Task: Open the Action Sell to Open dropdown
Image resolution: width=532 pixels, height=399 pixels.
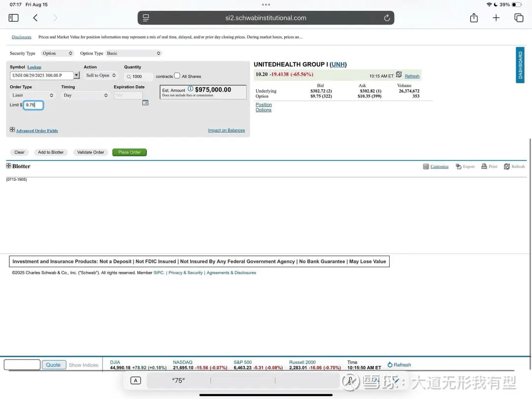Action: click(100, 75)
